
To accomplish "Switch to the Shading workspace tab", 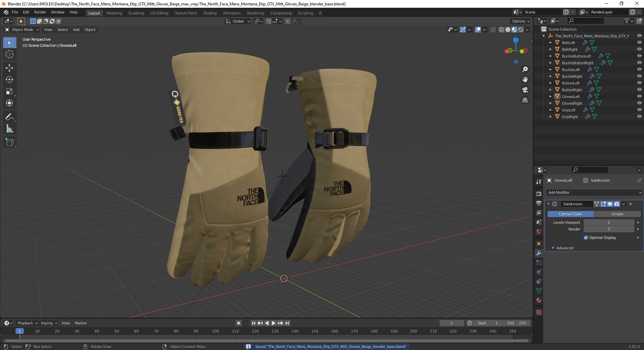I will [210, 13].
